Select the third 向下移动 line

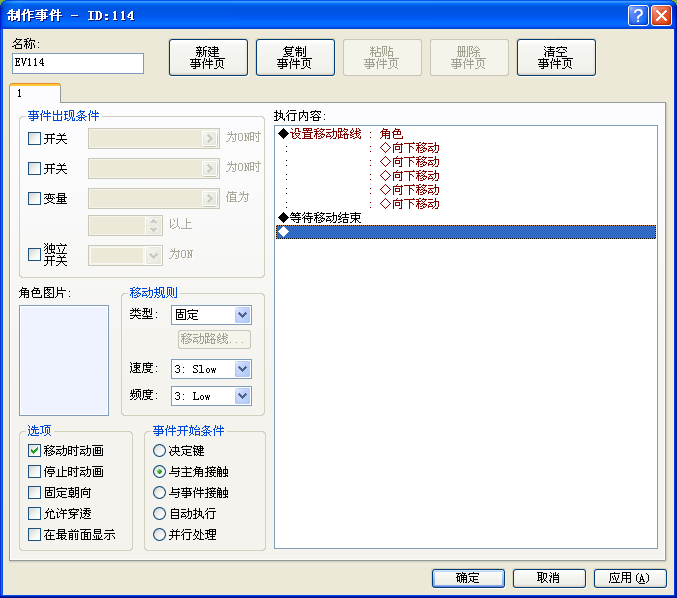(x=466, y=176)
